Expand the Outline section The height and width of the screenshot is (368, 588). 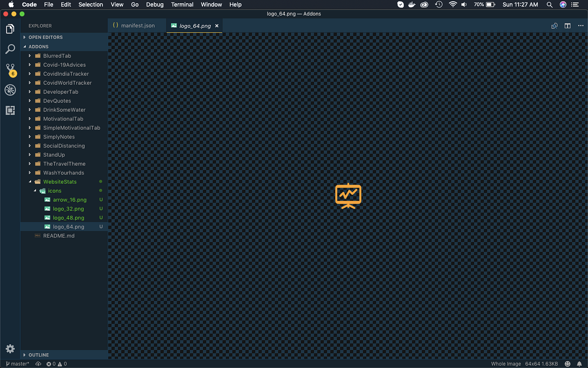coord(64,355)
